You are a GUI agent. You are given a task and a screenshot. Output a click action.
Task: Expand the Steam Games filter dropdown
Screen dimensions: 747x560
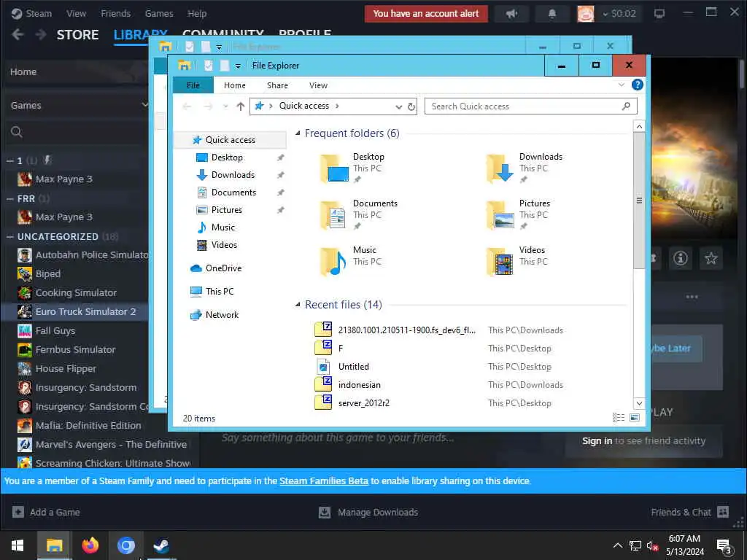pos(145,104)
